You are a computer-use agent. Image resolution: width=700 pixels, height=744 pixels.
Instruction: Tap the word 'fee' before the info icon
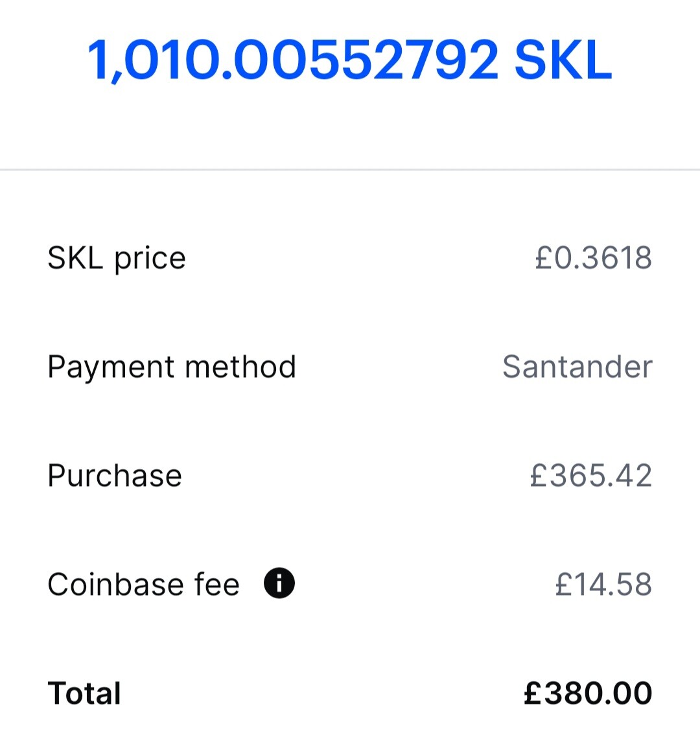click(x=217, y=585)
